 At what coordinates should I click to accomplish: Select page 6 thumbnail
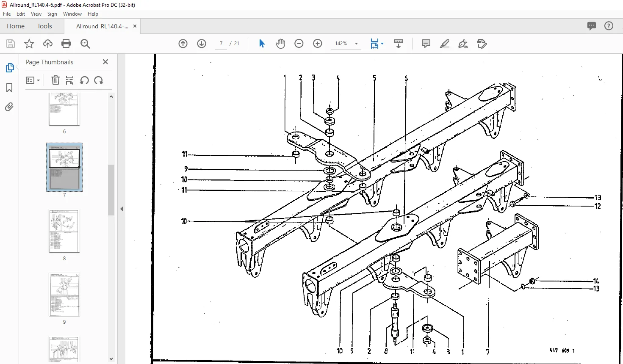pos(64,109)
